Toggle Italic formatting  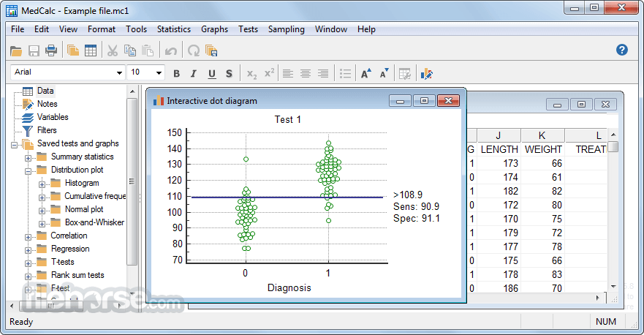coord(194,74)
